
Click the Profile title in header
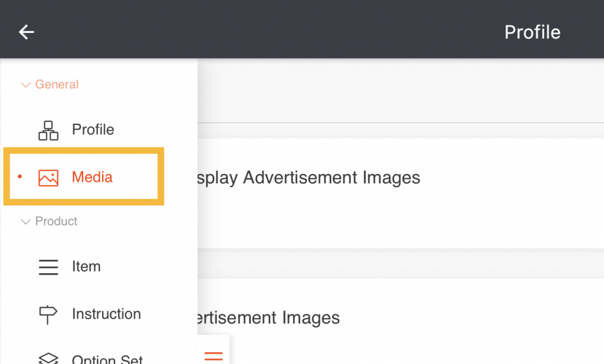tap(532, 32)
